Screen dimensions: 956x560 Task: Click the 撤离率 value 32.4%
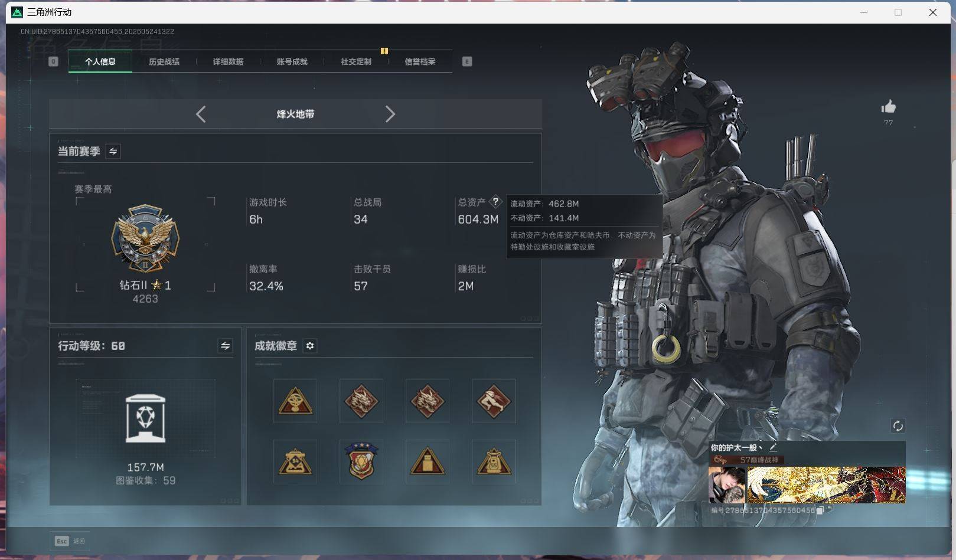[x=266, y=286]
